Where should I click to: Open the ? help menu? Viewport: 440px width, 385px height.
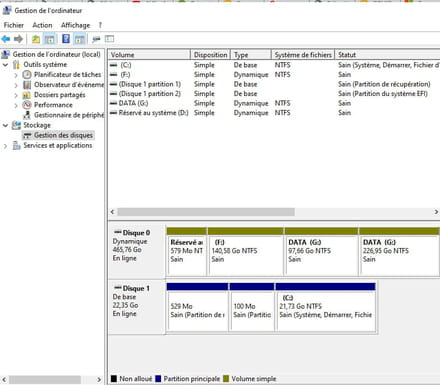[100, 25]
